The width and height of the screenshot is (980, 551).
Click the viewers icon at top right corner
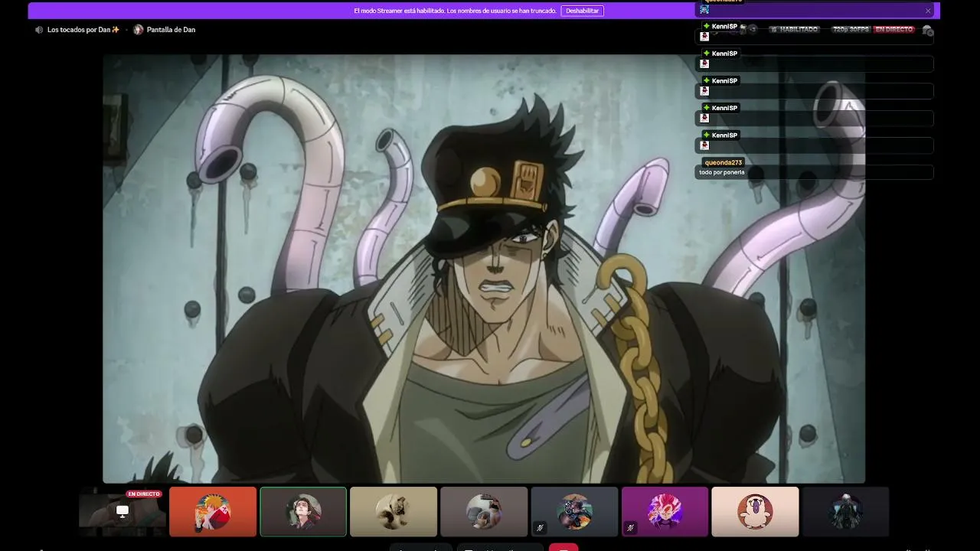pos(927,31)
